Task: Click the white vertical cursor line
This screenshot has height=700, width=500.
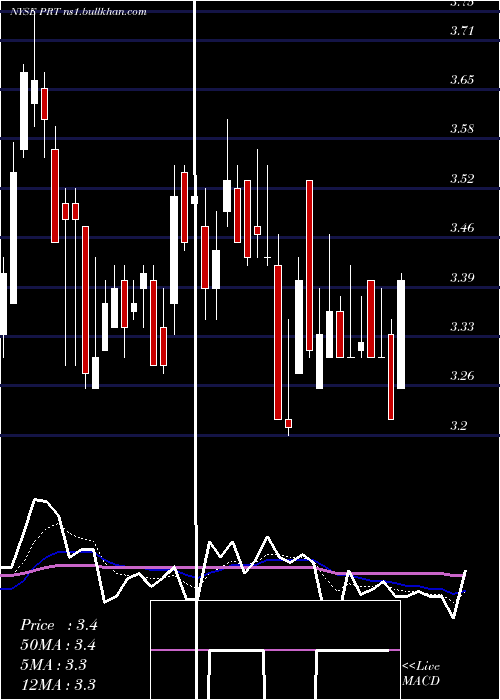Action: 195,348
